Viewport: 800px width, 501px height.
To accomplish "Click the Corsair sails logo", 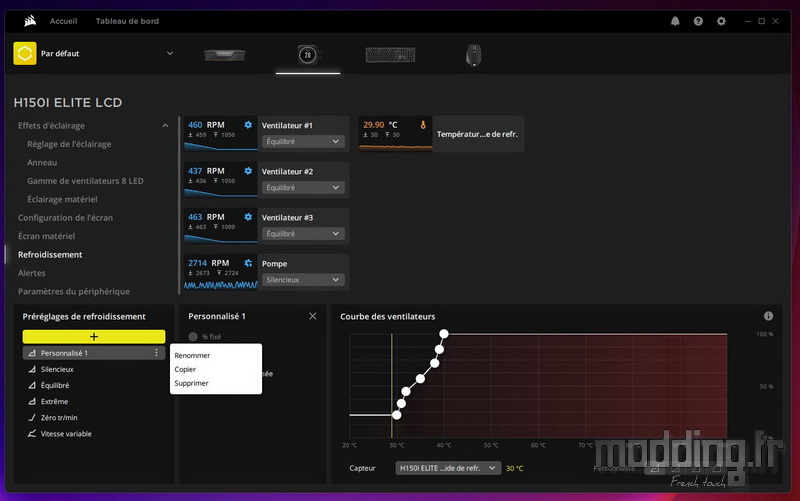I will pos(30,21).
